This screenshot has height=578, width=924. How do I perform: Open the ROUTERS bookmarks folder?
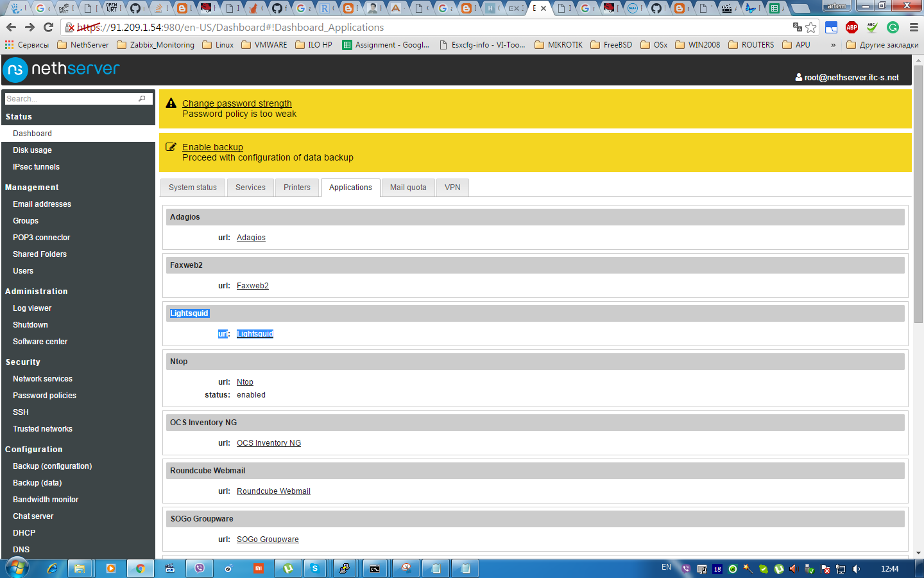click(751, 45)
